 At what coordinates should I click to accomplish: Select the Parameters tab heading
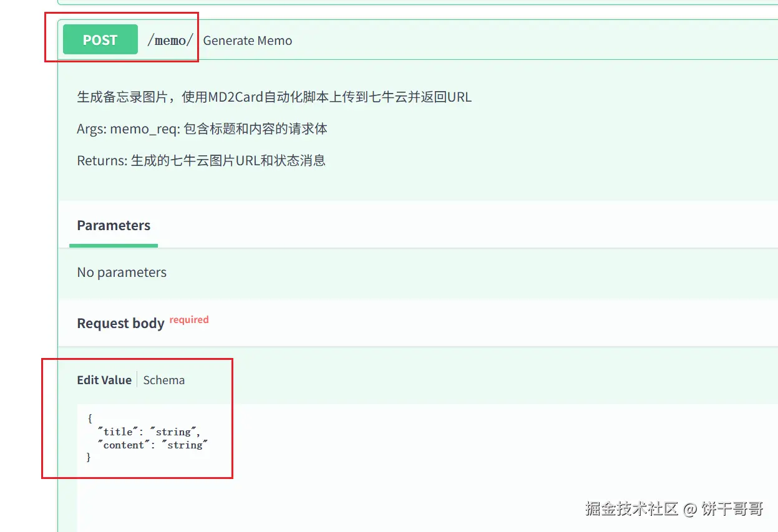[114, 226]
